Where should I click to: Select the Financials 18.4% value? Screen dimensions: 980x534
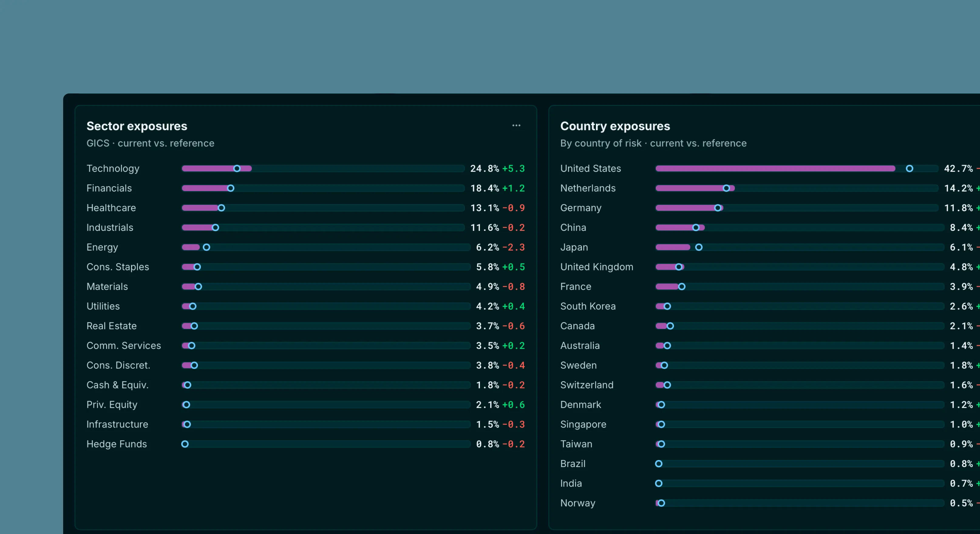(x=484, y=188)
